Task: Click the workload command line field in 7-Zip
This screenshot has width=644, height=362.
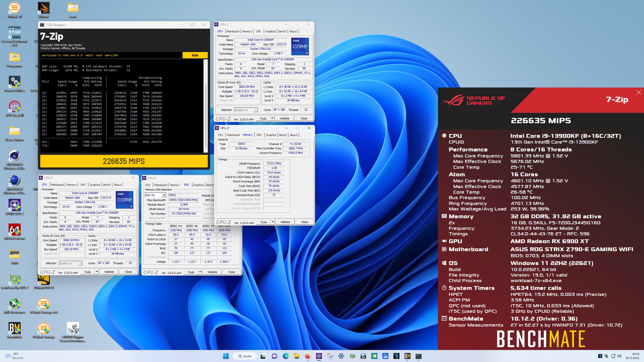Action: pos(111,55)
